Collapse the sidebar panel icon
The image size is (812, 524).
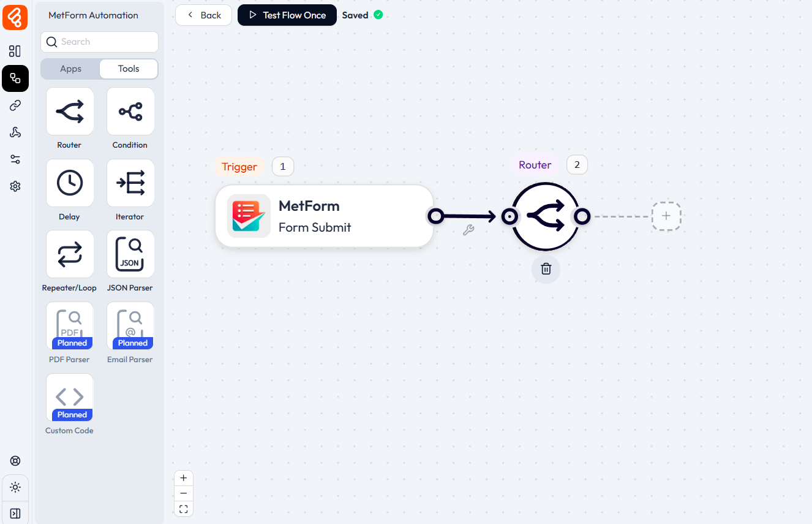click(x=15, y=513)
